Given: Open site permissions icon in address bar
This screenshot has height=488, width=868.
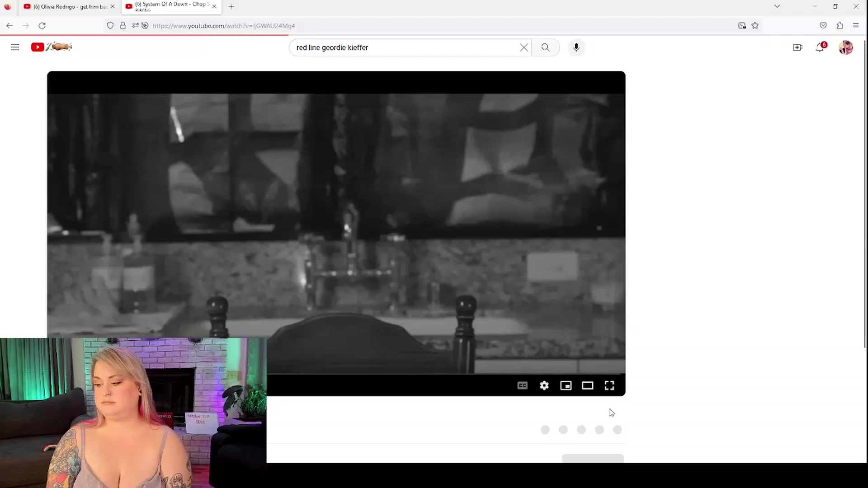Looking at the screenshot, I should point(135,26).
